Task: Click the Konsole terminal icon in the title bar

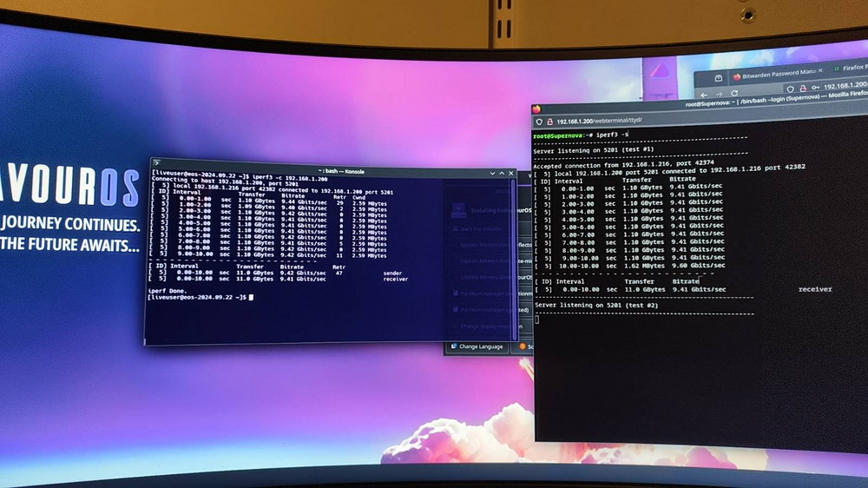Action: (156, 163)
